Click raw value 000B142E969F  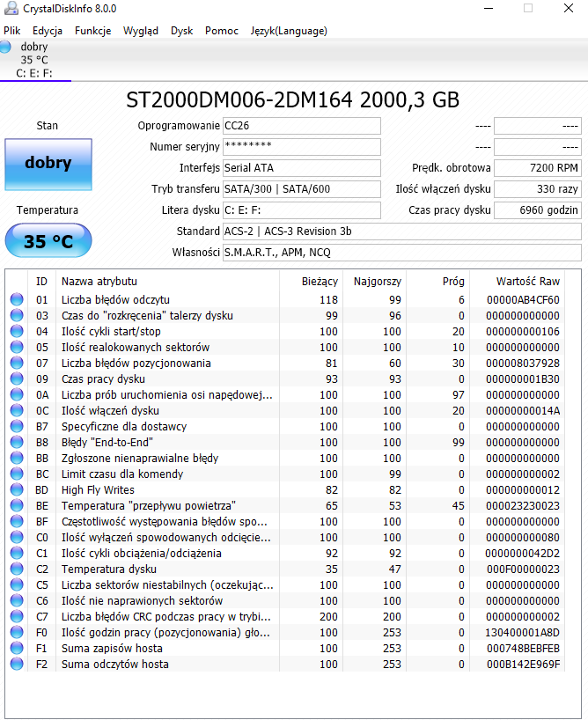tap(523, 665)
